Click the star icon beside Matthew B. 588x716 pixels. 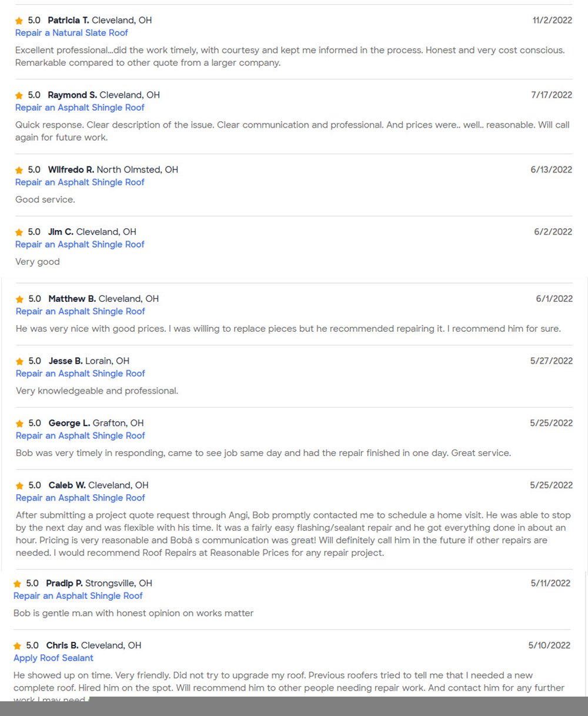(19, 299)
